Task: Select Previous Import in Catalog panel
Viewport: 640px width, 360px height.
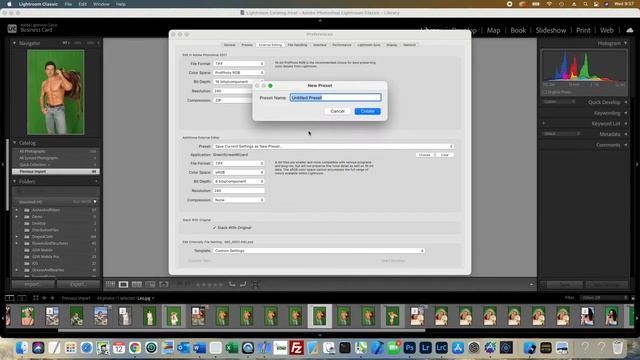Action: click(56, 171)
